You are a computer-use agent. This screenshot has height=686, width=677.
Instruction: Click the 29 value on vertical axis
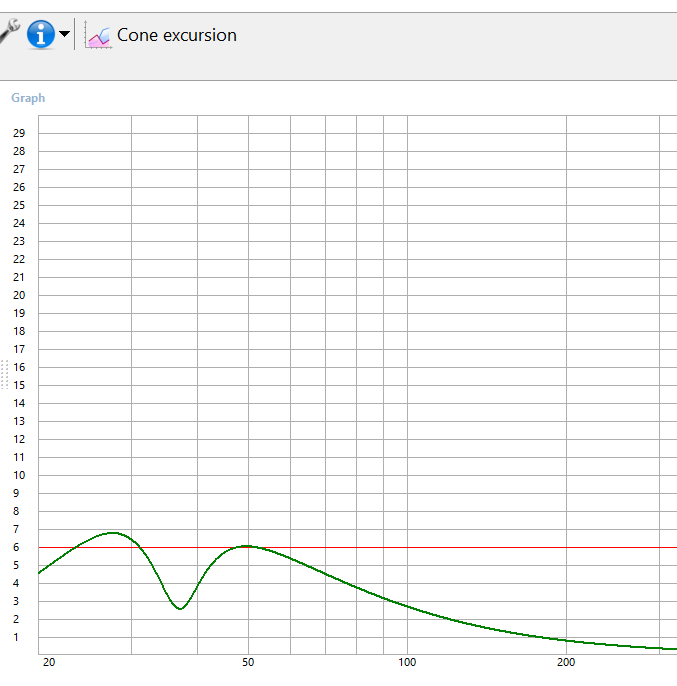(x=19, y=133)
